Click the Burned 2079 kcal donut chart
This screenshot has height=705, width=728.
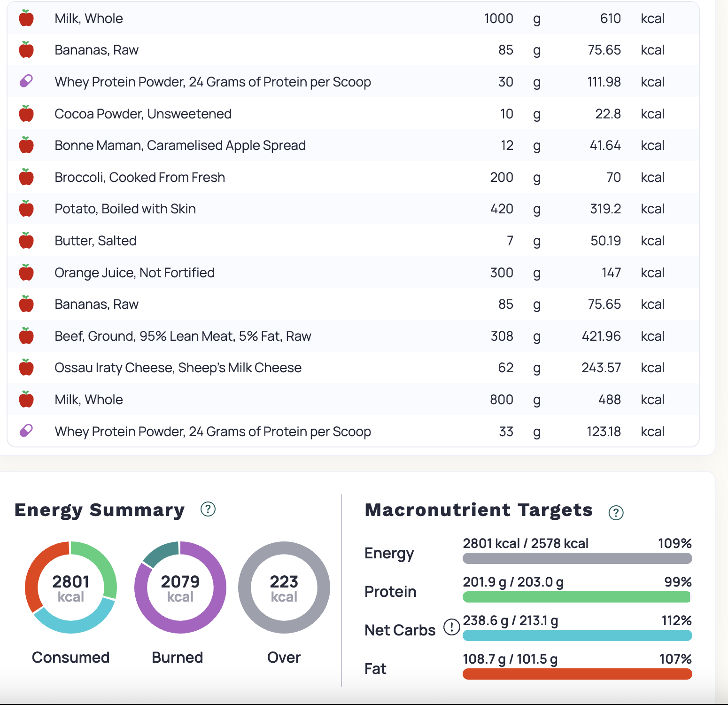tap(180, 587)
